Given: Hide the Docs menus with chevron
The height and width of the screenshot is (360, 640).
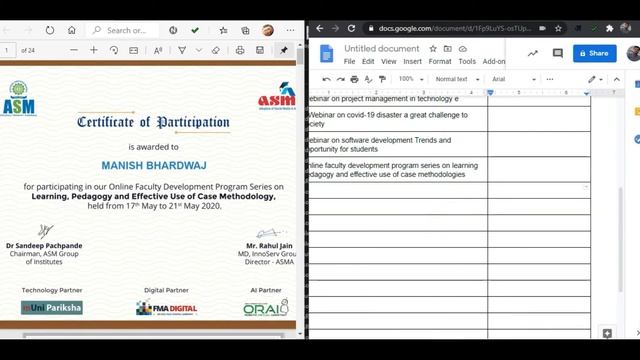Looking at the screenshot, I should [x=616, y=79].
